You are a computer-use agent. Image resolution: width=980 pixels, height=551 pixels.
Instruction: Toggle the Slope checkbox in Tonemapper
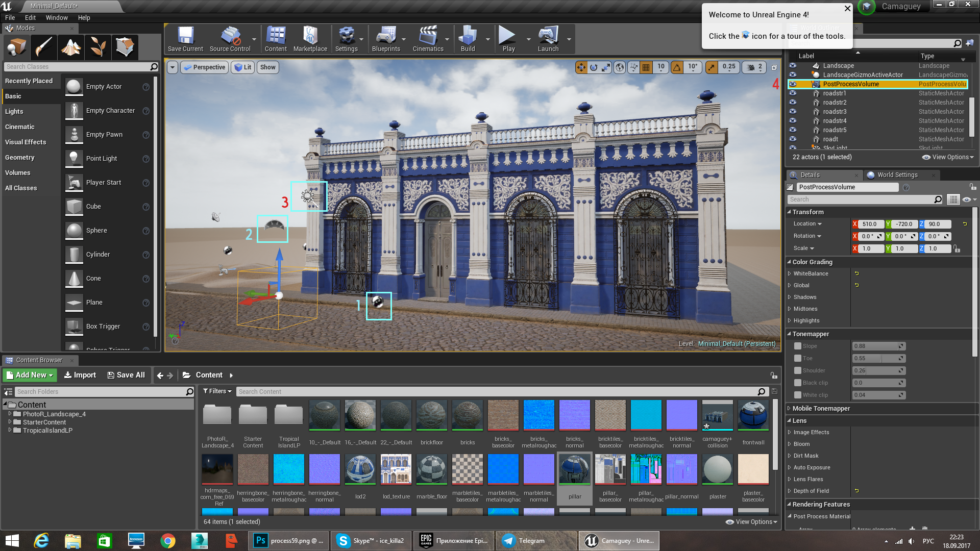pos(797,346)
